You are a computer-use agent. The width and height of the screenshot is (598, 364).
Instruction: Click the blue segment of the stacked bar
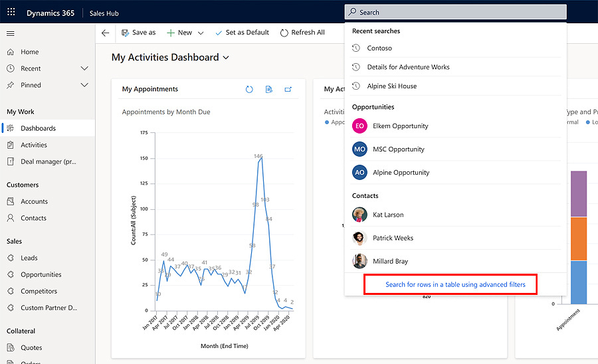[x=579, y=282]
